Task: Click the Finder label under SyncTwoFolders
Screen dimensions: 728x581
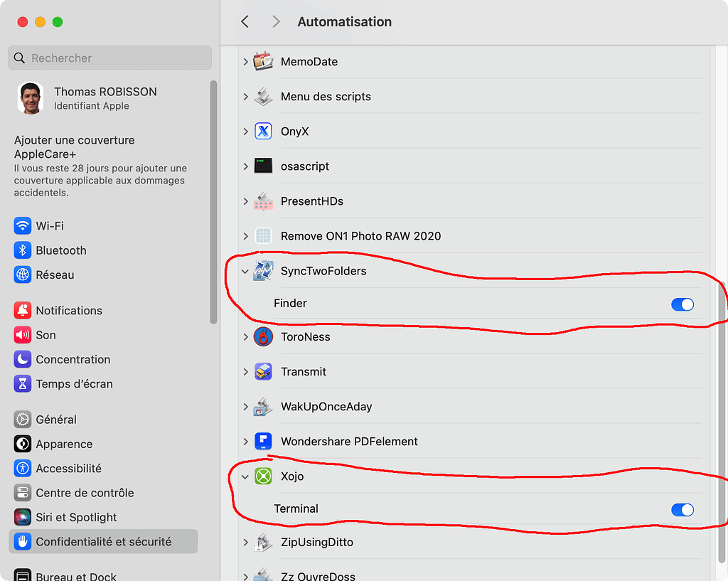Action: click(x=290, y=303)
